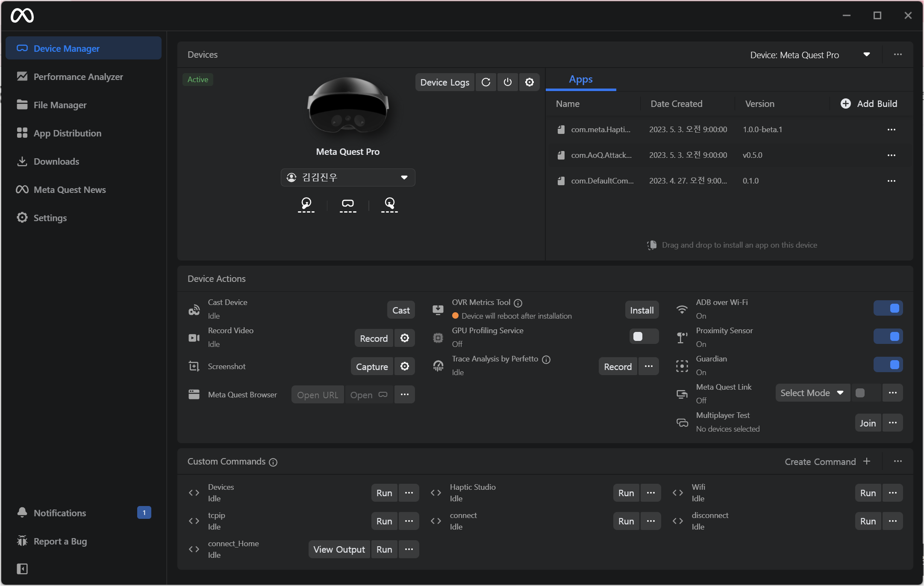The width and height of the screenshot is (924, 586).
Task: Open options for com.AoQ.Attack app row
Action: (891, 155)
